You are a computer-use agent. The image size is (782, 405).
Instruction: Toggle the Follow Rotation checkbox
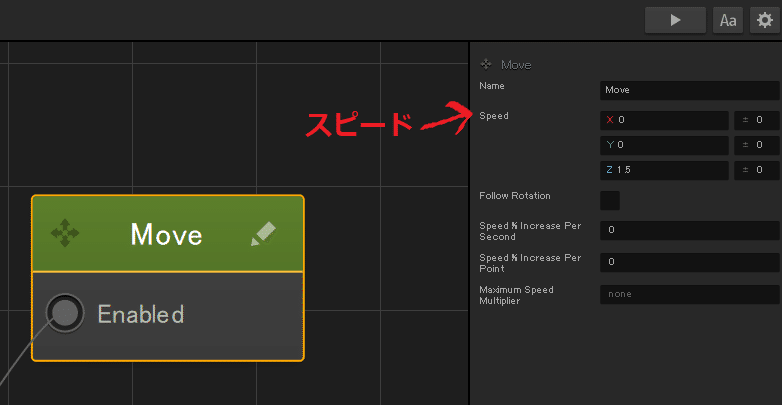point(609,200)
